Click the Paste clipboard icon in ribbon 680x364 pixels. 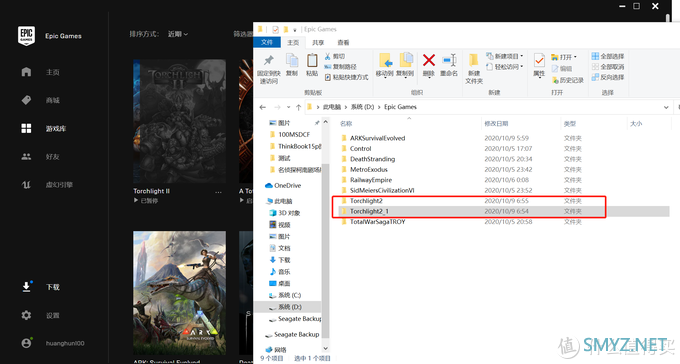pos(312,61)
